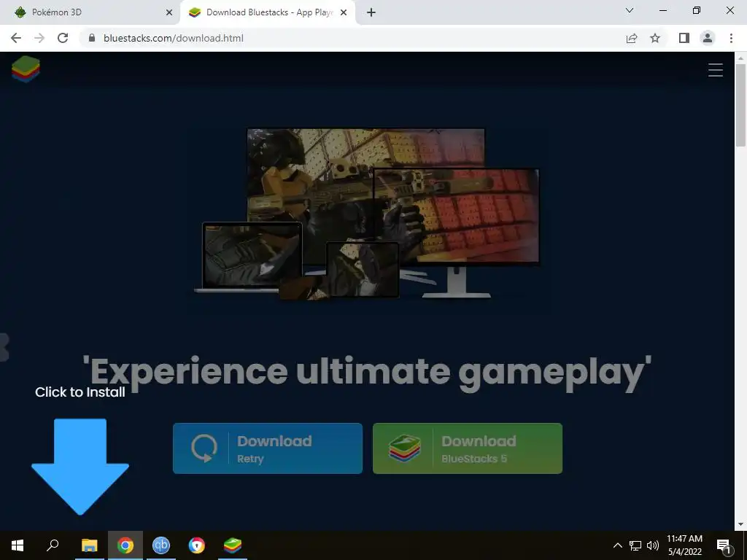Open network status tray icon
This screenshot has width=747, height=560.
pos(635,545)
